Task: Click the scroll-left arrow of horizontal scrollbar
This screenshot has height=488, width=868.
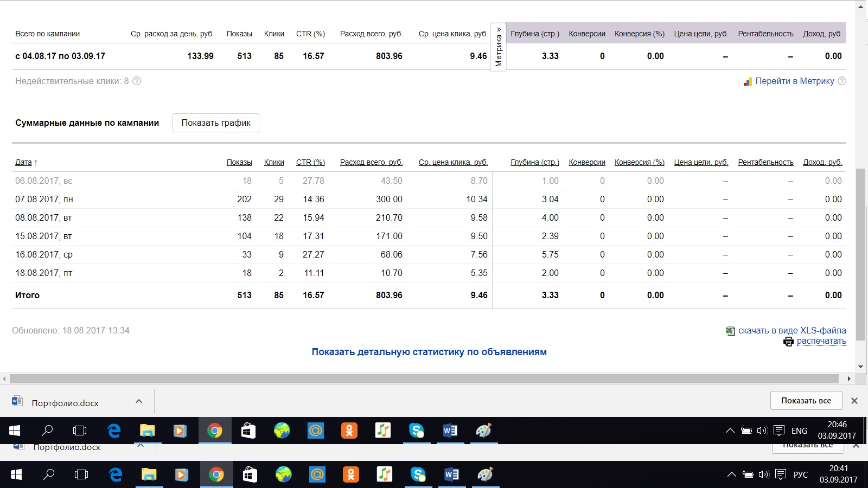Action: point(4,378)
